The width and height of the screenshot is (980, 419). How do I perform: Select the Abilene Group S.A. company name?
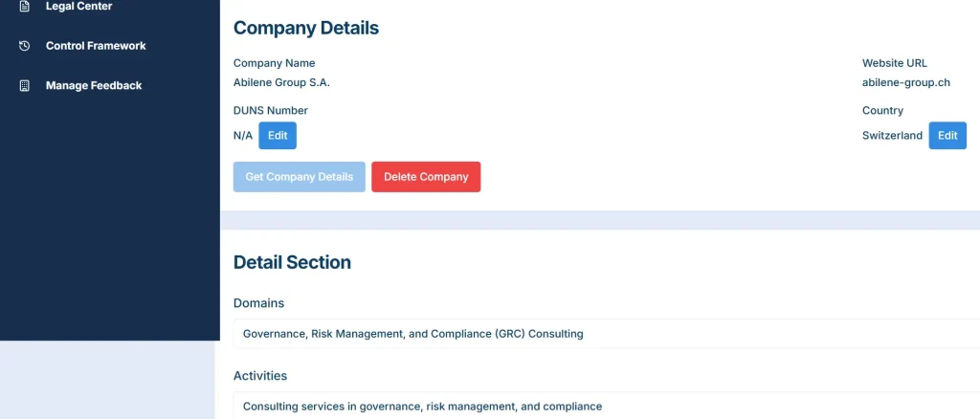point(281,83)
